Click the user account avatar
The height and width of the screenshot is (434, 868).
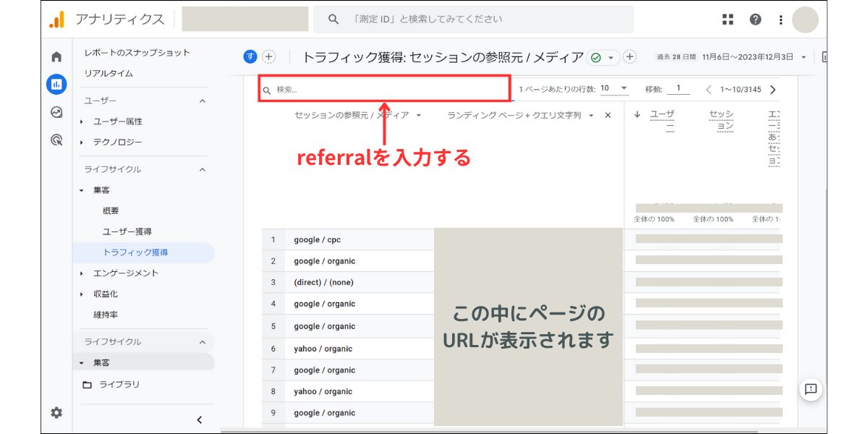pos(805,20)
